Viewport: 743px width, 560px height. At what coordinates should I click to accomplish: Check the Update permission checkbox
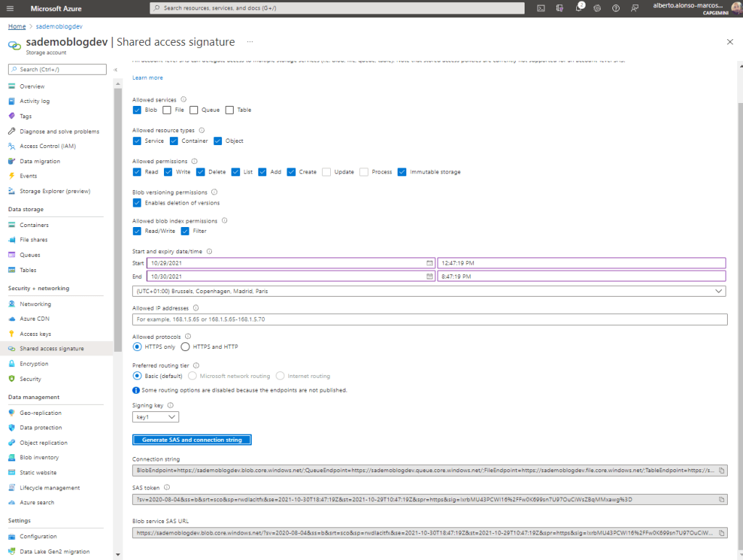pos(327,172)
